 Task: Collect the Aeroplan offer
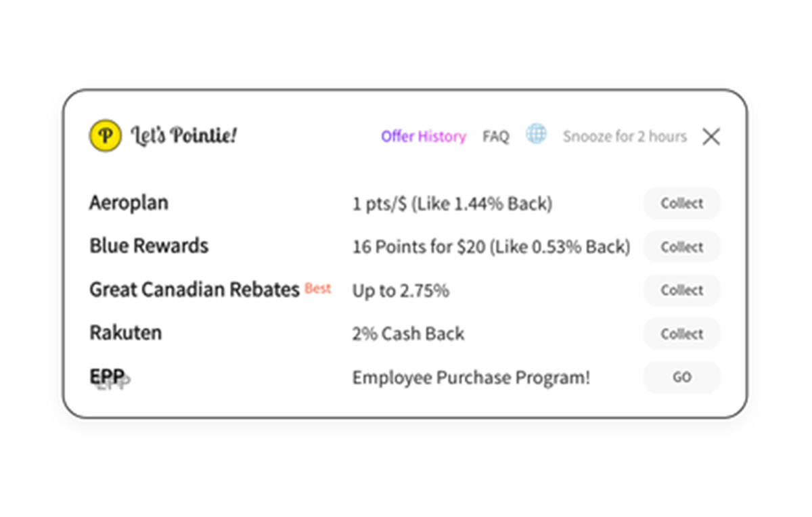[x=682, y=203]
